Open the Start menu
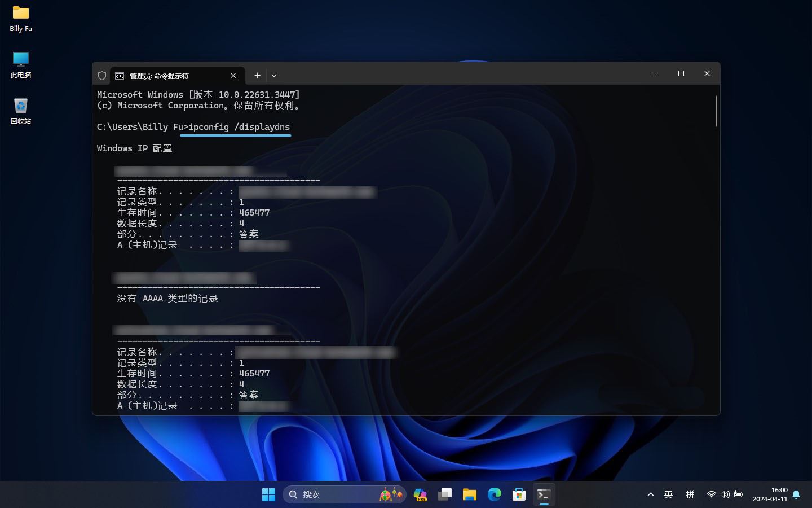 pyautogui.click(x=269, y=494)
